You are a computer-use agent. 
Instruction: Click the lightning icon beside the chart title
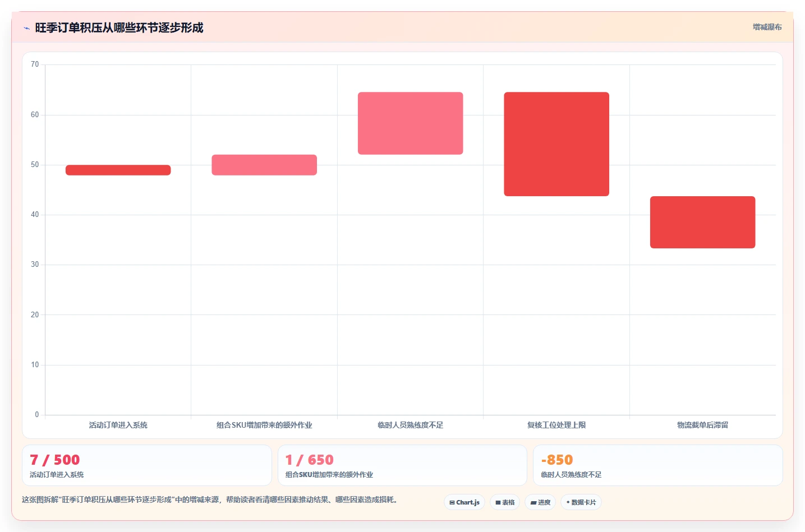26,28
